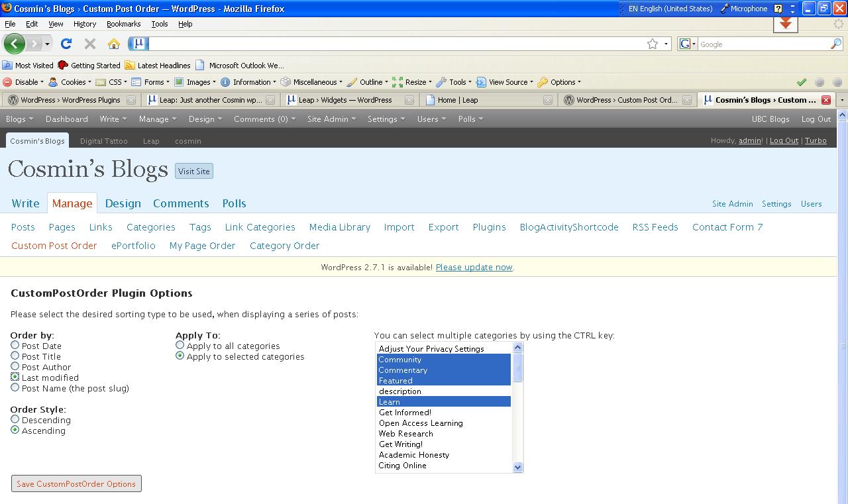This screenshot has width=848, height=504.
Task: Click the Visit Site button
Action: (194, 171)
